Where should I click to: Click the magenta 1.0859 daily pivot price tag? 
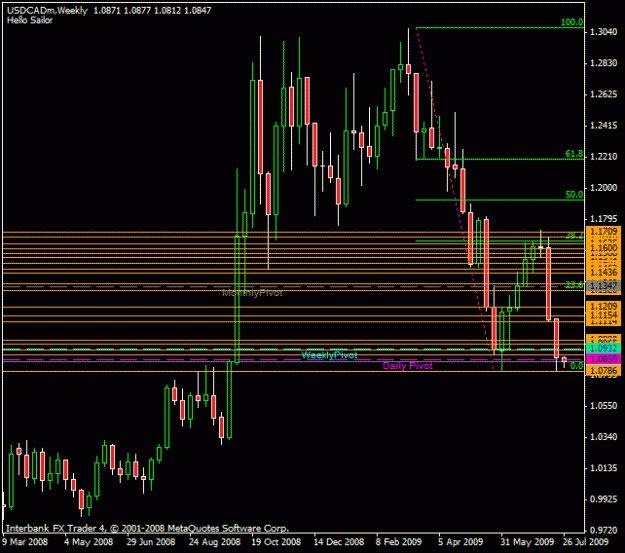(603, 359)
